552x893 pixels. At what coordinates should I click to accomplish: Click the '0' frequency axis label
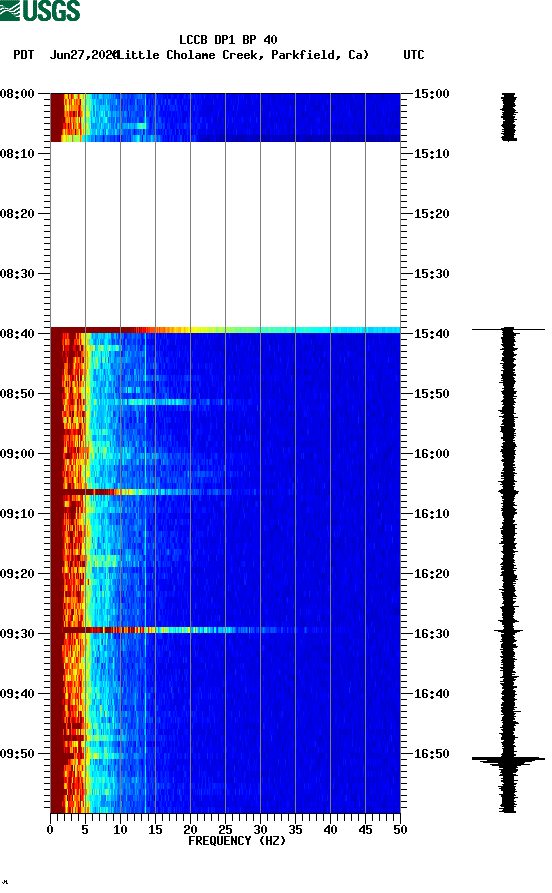click(50, 830)
